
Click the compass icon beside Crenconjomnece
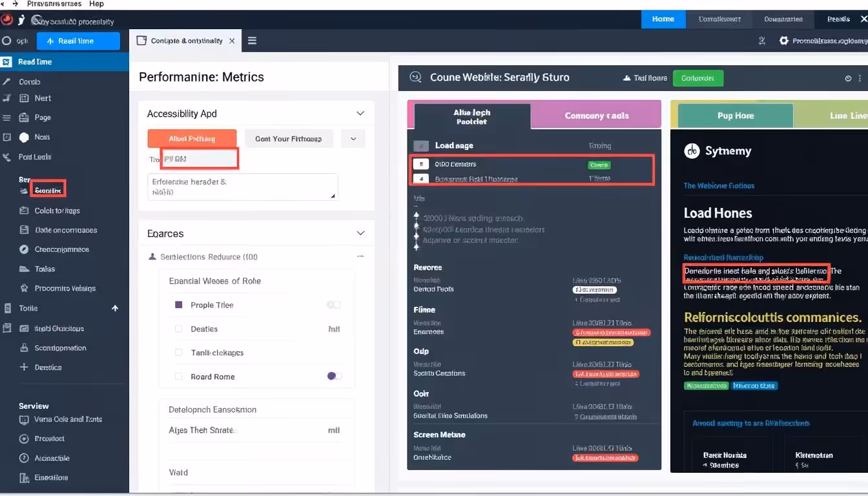click(24, 249)
